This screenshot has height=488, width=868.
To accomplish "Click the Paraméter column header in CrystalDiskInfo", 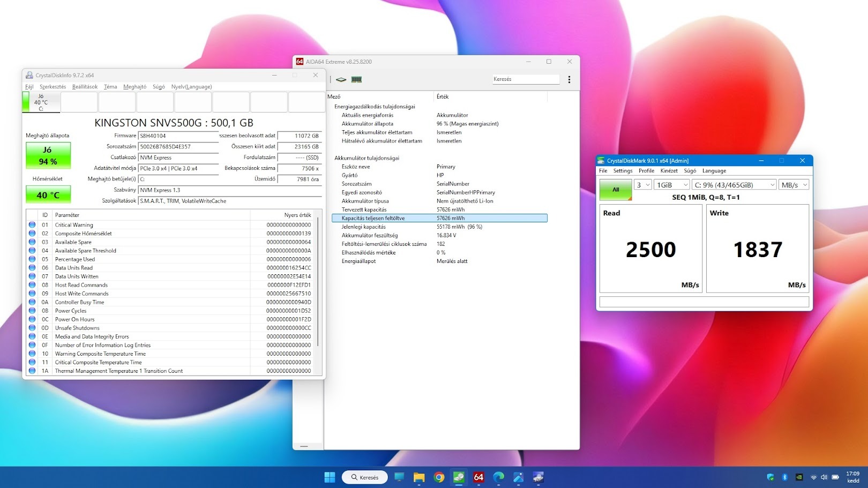I will pos(151,215).
